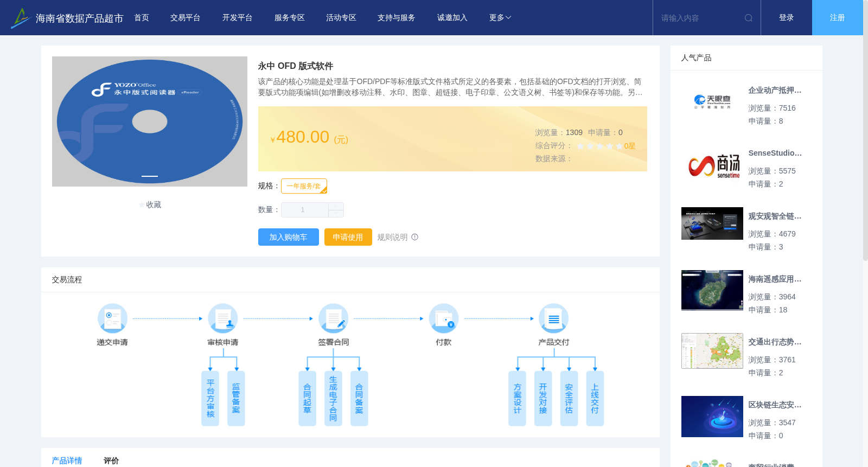Viewport: 868px width, 467px height.
Task: Select the 一年服务/套 specification option
Action: [304, 186]
